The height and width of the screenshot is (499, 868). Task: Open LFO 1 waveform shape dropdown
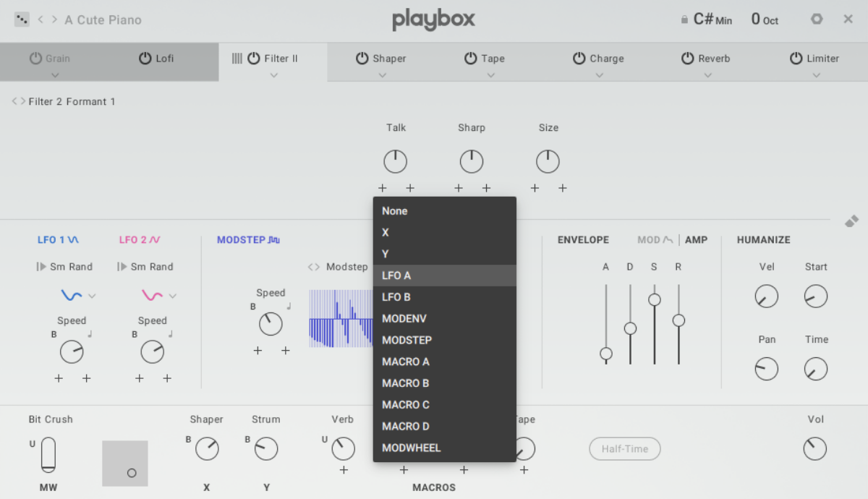[79, 295]
